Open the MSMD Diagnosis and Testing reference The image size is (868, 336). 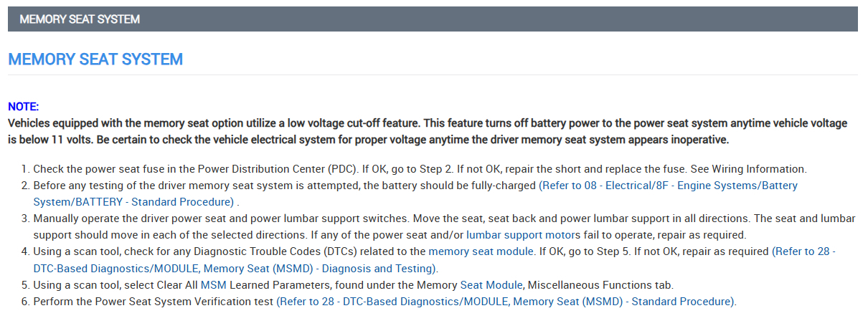tap(235, 269)
